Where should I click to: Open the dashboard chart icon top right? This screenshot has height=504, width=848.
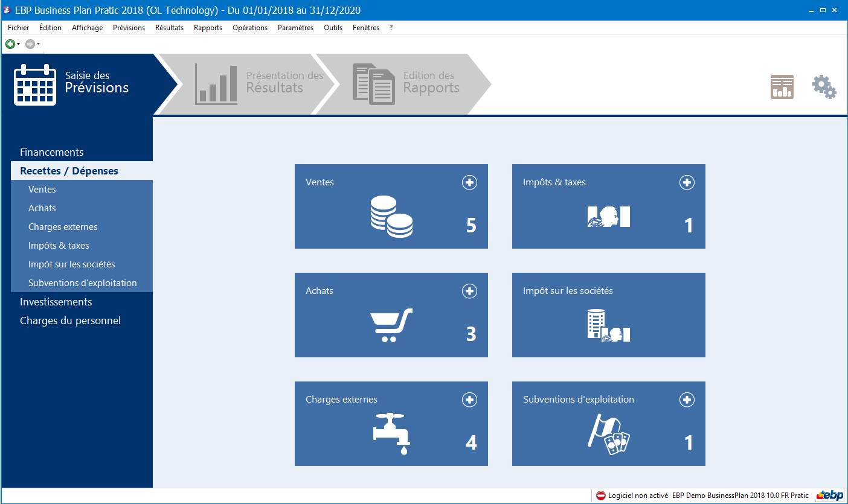point(782,87)
